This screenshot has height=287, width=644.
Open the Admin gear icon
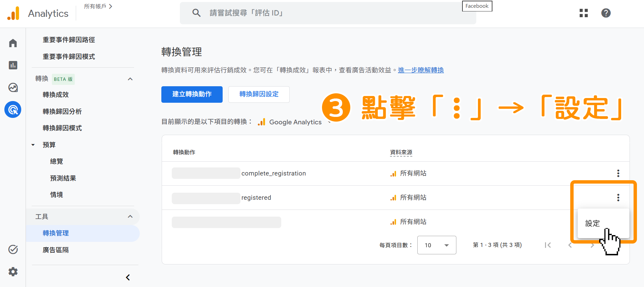click(13, 272)
